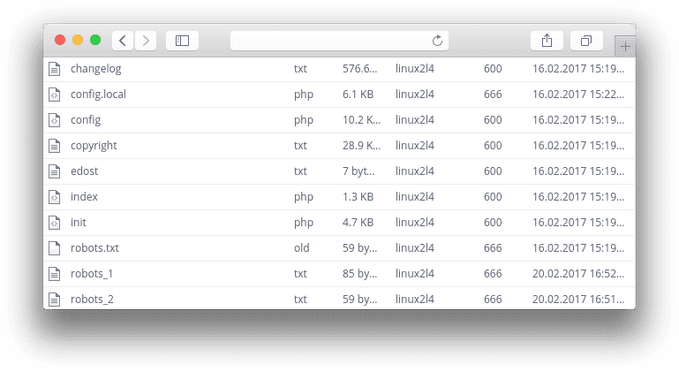Click the robots.txt blank file icon
This screenshot has width=679, height=372.
click(54, 248)
